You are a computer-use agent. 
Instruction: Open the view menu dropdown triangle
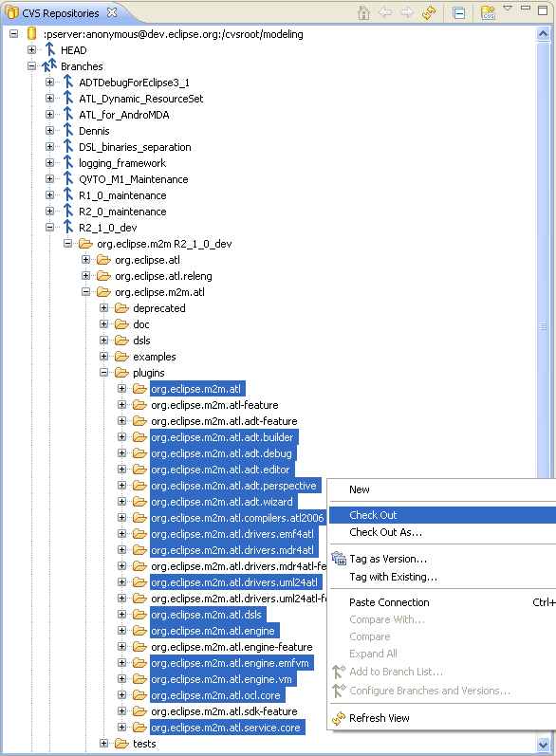[x=508, y=9]
